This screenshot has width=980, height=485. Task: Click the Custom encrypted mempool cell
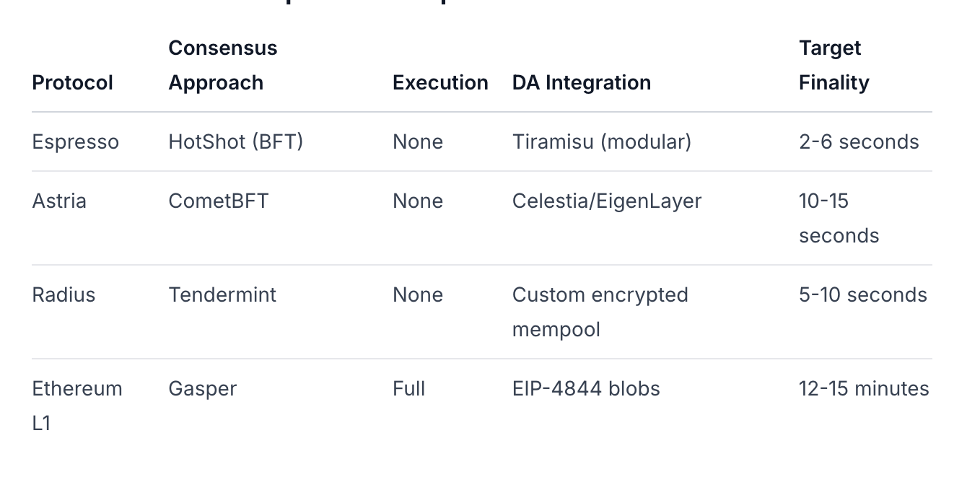click(600, 312)
